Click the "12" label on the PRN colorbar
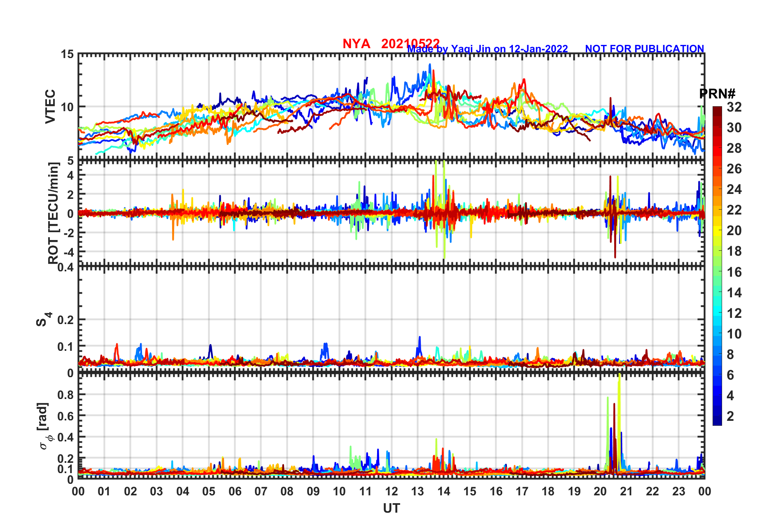The image size is (783, 532). coord(734,313)
